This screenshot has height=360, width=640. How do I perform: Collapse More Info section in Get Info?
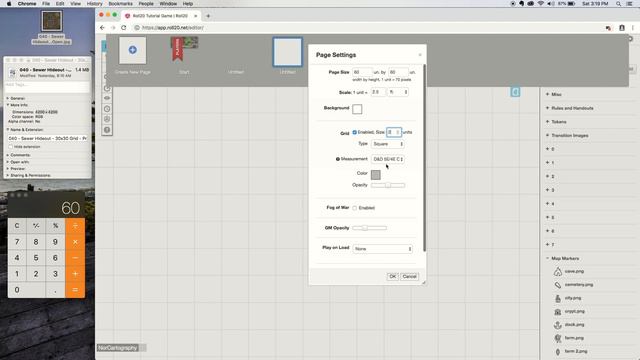coord(8,105)
